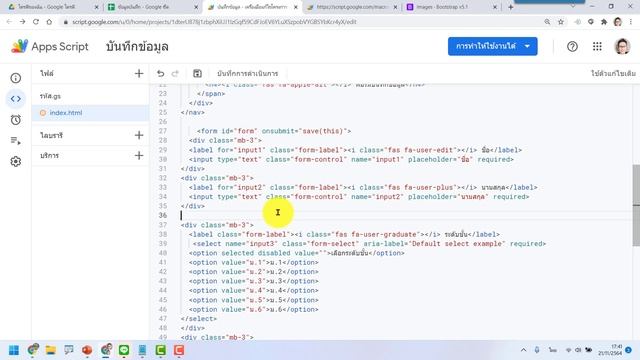This screenshot has height=360, width=640.
Task: Open a new browser tab
Action: tap(510, 7)
